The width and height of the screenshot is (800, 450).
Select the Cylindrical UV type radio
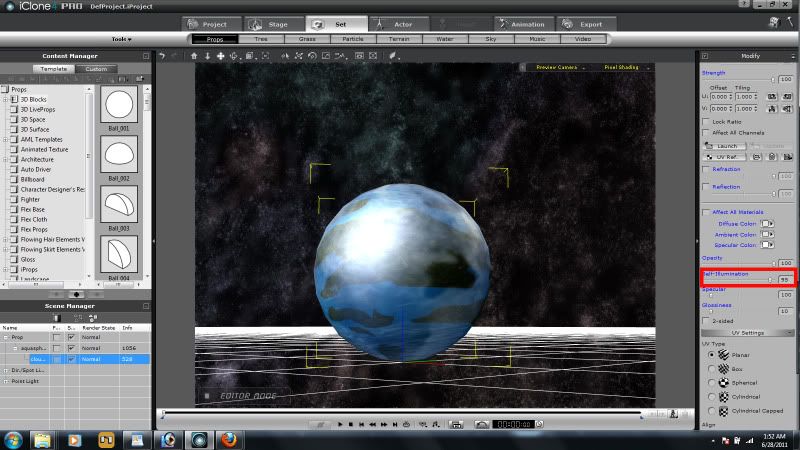tap(711, 396)
